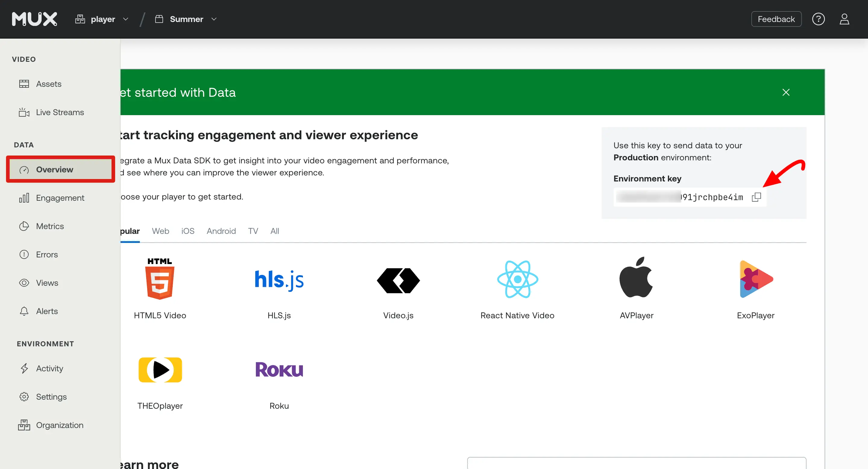868x469 pixels.
Task: Open the user account icon
Action: (x=844, y=19)
